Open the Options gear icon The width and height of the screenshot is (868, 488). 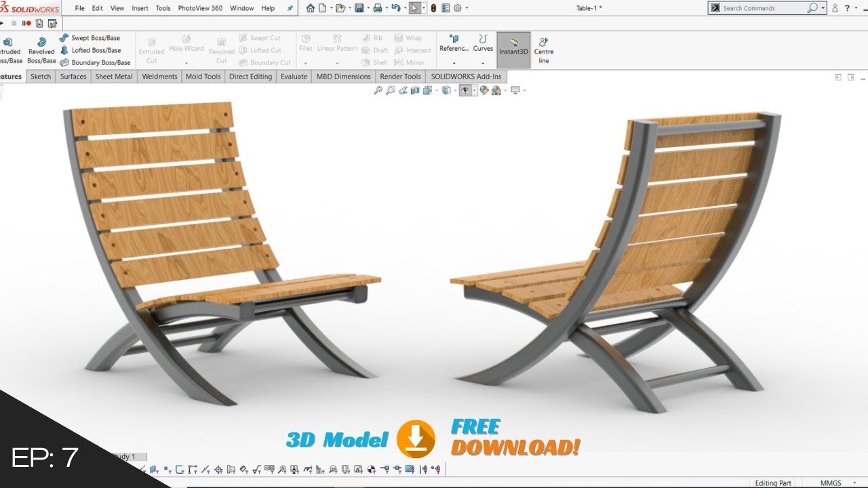pos(458,8)
